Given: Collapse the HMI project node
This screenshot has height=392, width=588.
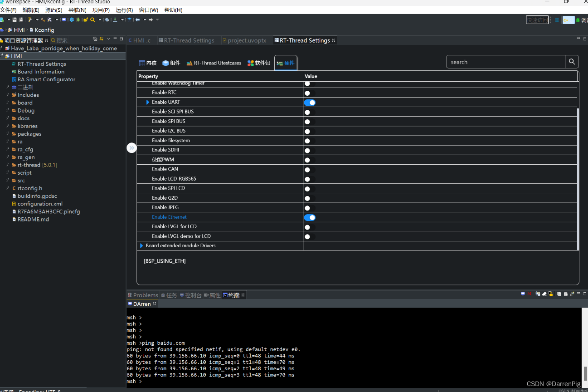Looking at the screenshot, I should click(2, 56).
